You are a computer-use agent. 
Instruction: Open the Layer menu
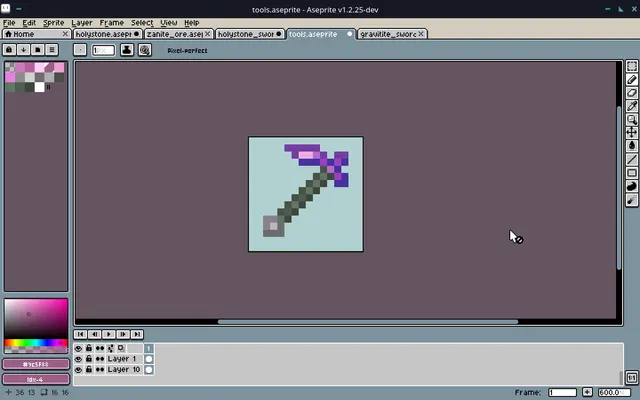82,23
